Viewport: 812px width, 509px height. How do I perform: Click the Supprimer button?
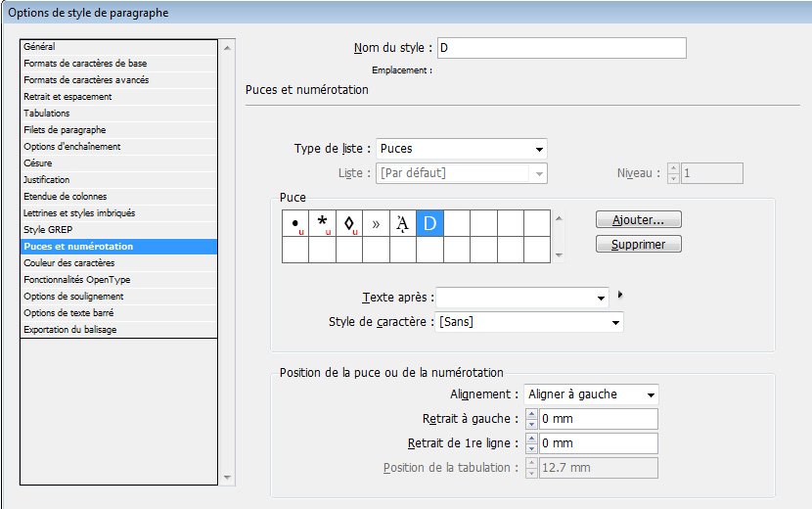click(638, 244)
